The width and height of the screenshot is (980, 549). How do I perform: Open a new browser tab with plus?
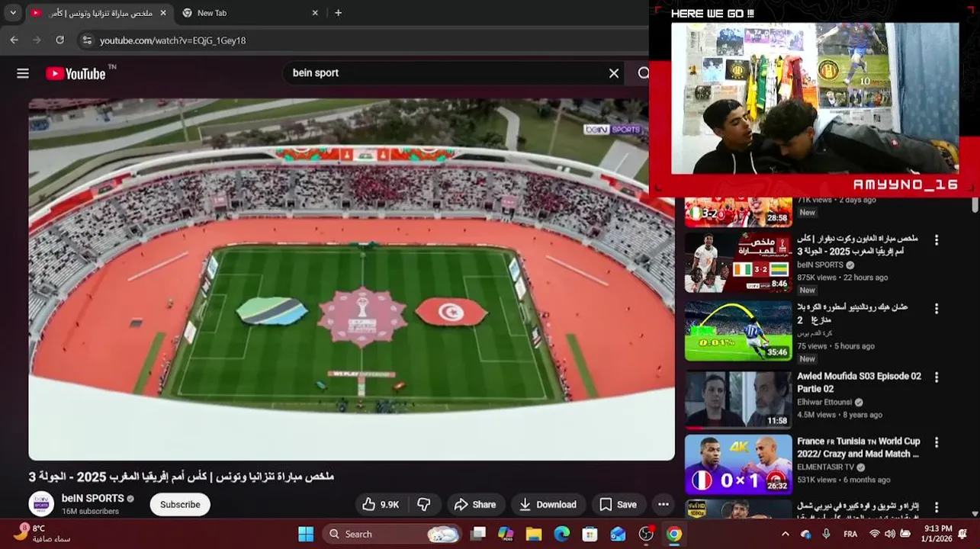click(338, 13)
